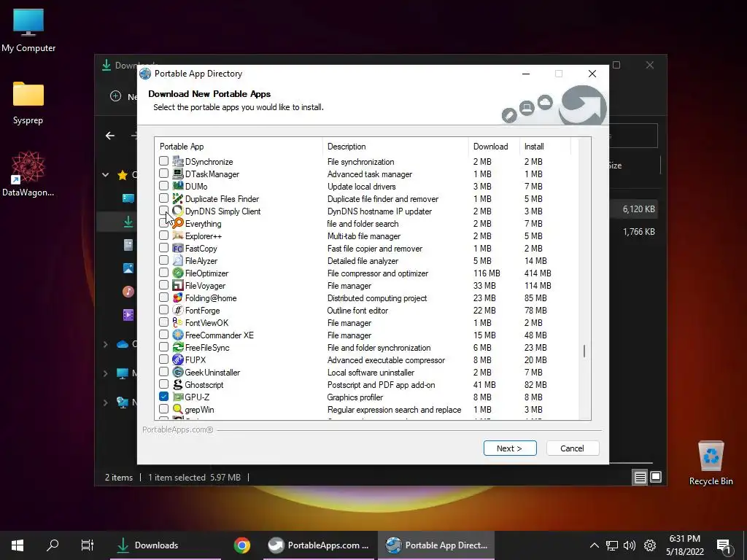Click the FileOptimizer app icon
747x560 pixels.
point(178,273)
